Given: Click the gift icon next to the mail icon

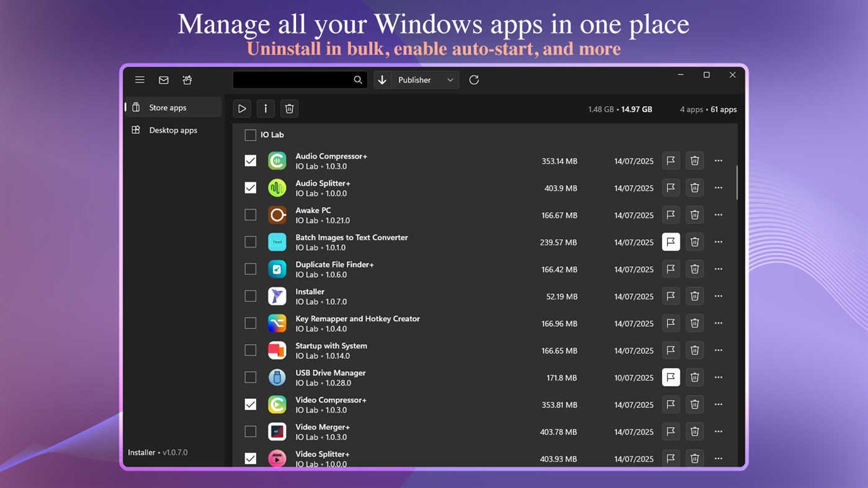Looking at the screenshot, I should [x=187, y=79].
